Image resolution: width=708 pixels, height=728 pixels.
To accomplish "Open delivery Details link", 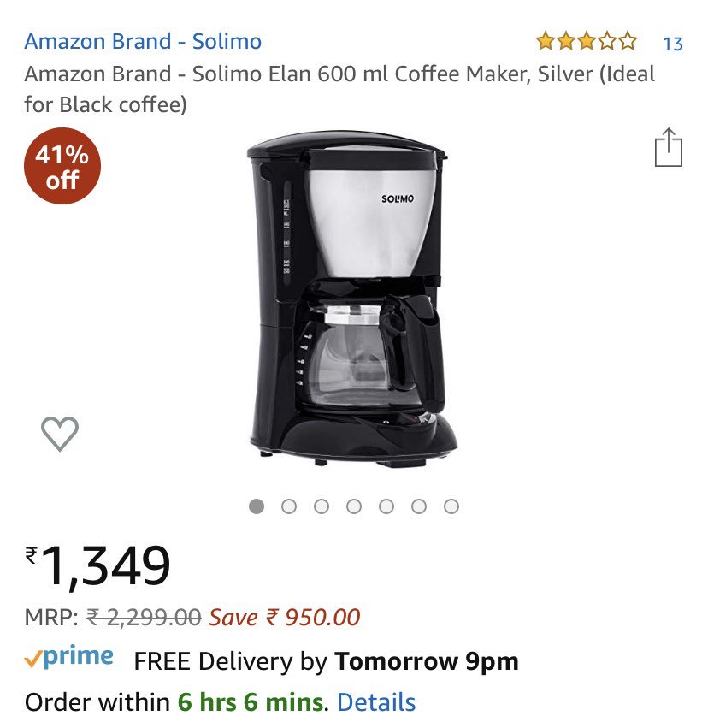I will (376, 702).
